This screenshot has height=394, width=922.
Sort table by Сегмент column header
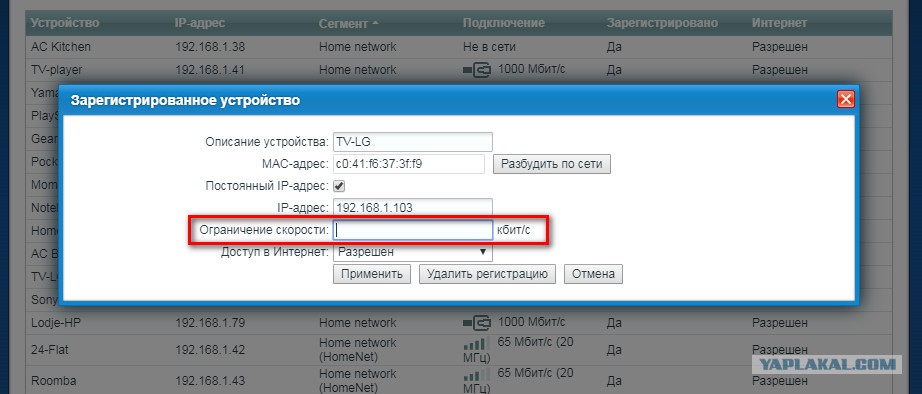[x=344, y=24]
